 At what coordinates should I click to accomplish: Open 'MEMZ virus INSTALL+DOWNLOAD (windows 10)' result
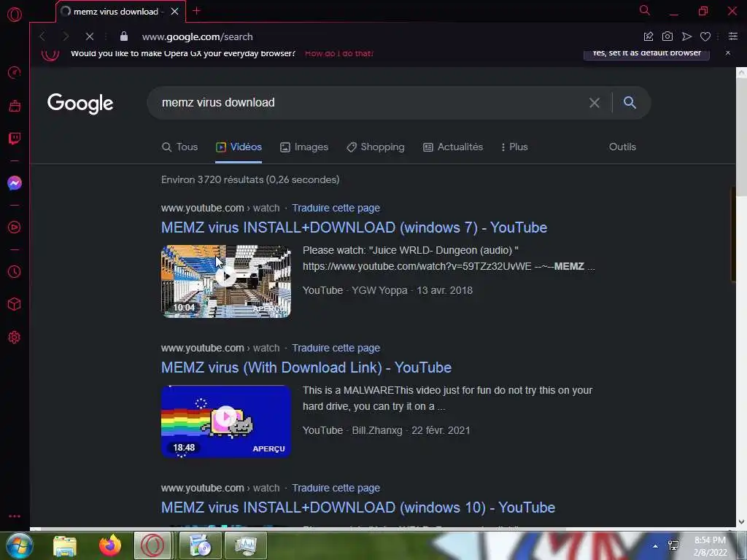[358, 507]
